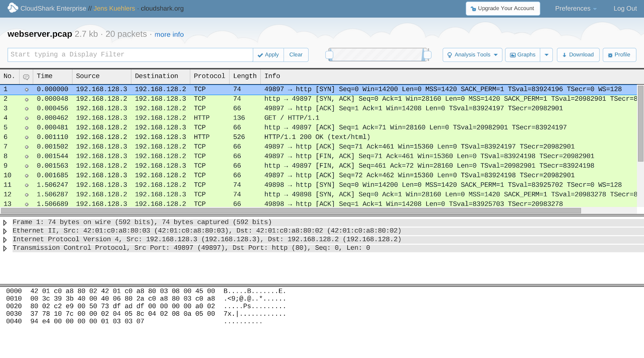Click the annotation icon for packet 2
This screenshot has width=644, height=358.
pos(27,99)
